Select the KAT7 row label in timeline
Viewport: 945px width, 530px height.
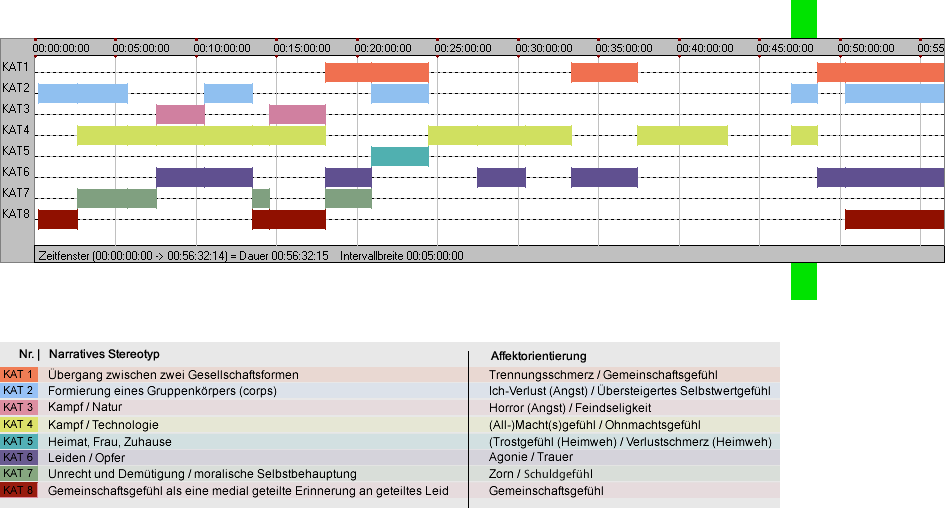click(16, 193)
